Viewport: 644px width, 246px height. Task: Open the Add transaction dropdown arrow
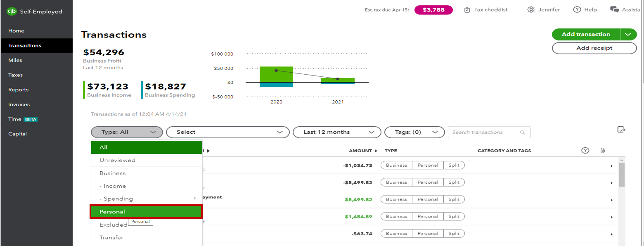click(628, 34)
